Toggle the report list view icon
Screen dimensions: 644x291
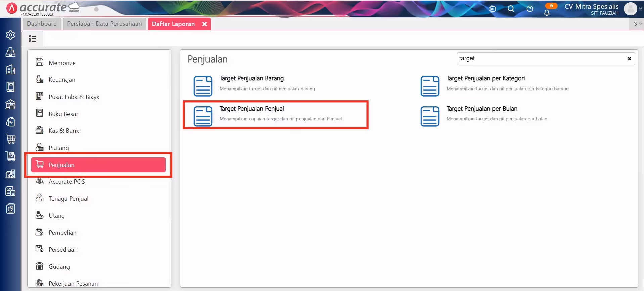[x=33, y=39]
